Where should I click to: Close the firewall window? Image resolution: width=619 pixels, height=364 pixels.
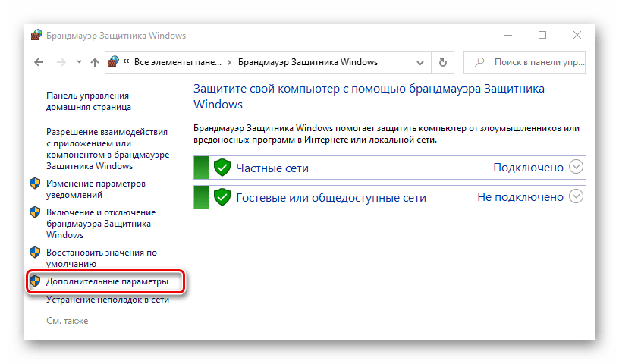[577, 35]
